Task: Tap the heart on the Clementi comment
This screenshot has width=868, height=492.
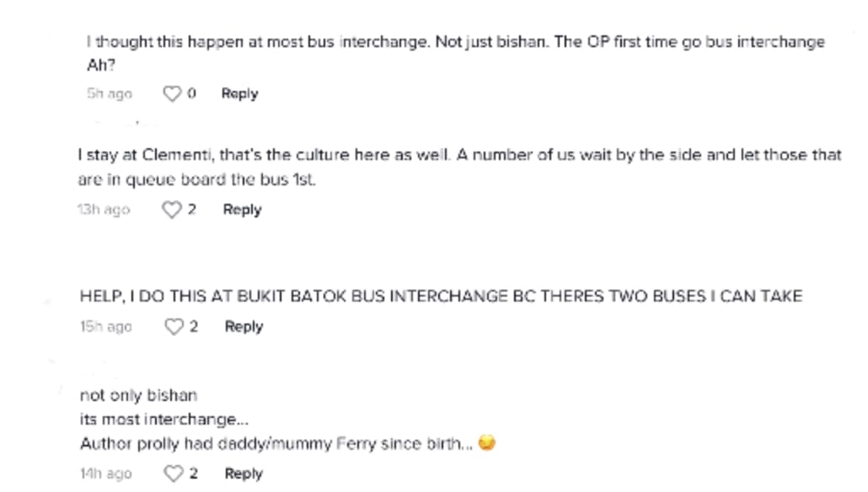Action: tap(172, 210)
